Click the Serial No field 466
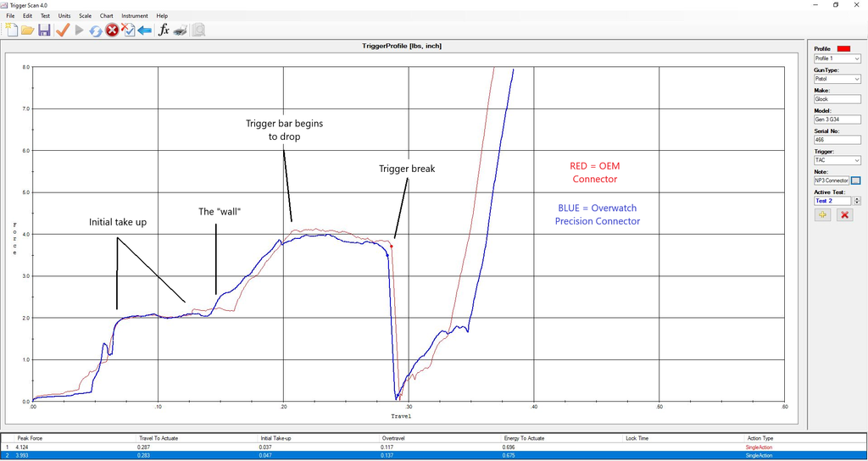The height and width of the screenshot is (461, 868). (837, 140)
